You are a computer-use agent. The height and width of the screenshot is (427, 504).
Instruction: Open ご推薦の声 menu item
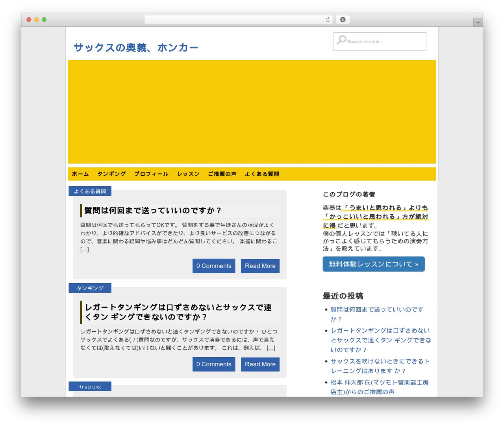[x=222, y=174]
